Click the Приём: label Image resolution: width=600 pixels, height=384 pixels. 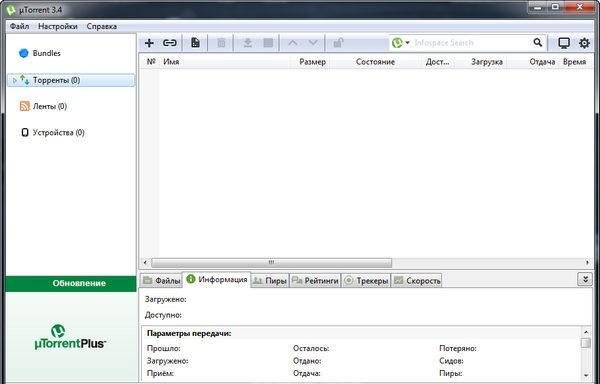pos(160,373)
